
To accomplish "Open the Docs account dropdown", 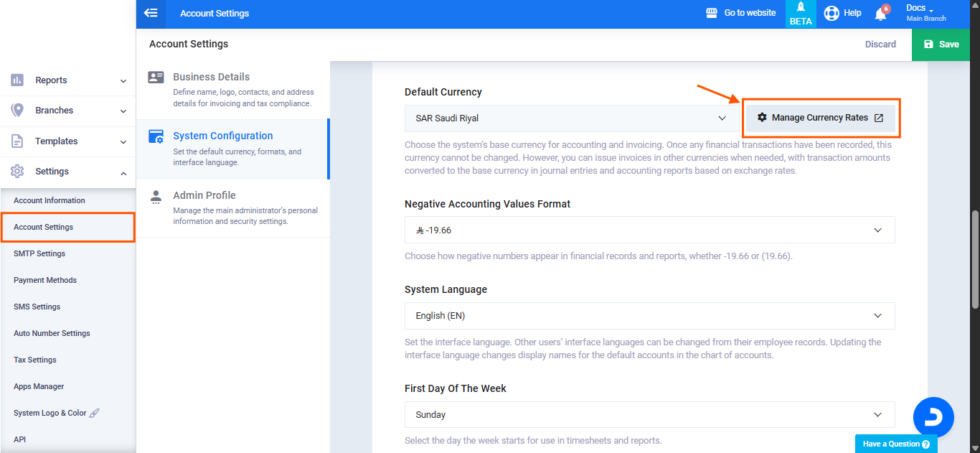I will point(925,13).
